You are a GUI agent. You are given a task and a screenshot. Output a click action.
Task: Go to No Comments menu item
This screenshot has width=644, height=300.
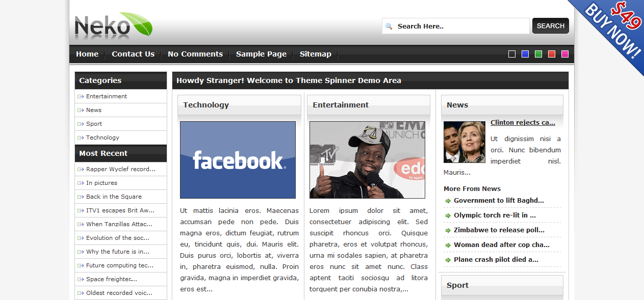tap(195, 54)
